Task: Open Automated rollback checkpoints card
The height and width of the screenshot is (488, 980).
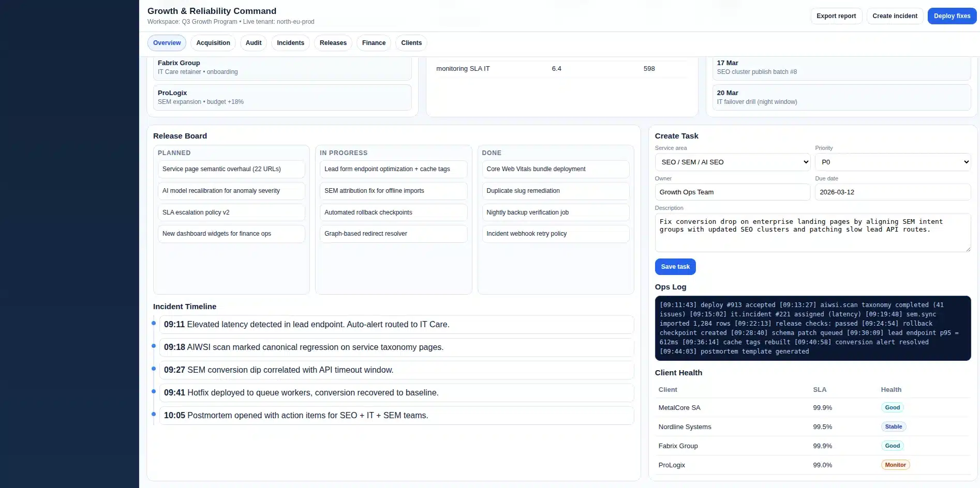Action: click(x=393, y=212)
